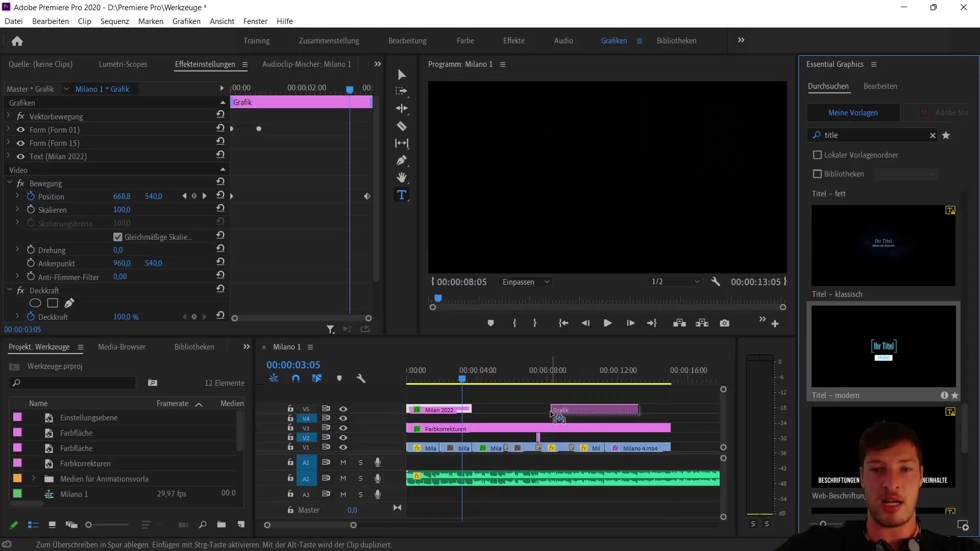
Task: Click the Selection tool icon
Action: coord(403,74)
